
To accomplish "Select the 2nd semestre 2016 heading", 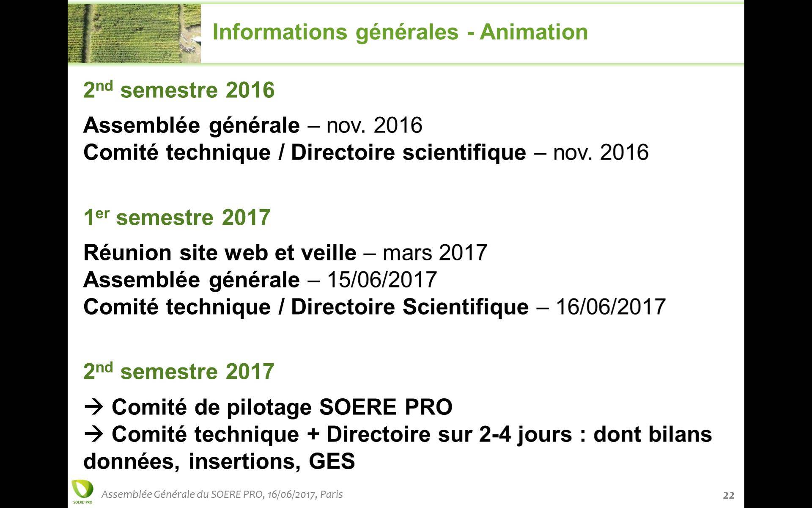I will coord(179,90).
